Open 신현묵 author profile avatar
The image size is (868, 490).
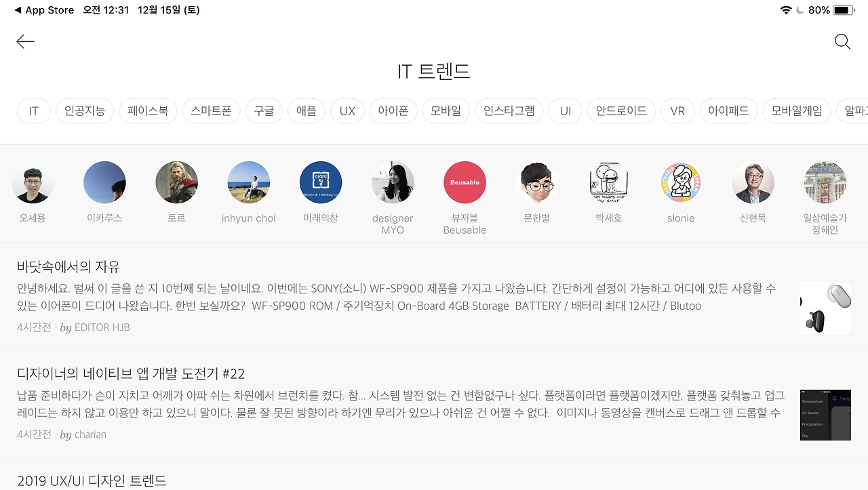753,182
